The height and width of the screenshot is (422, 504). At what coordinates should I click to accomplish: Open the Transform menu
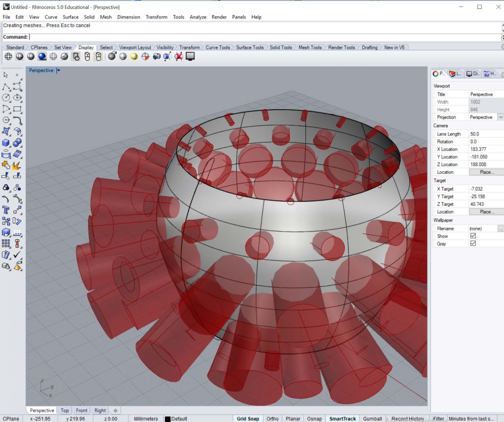pyautogui.click(x=157, y=17)
